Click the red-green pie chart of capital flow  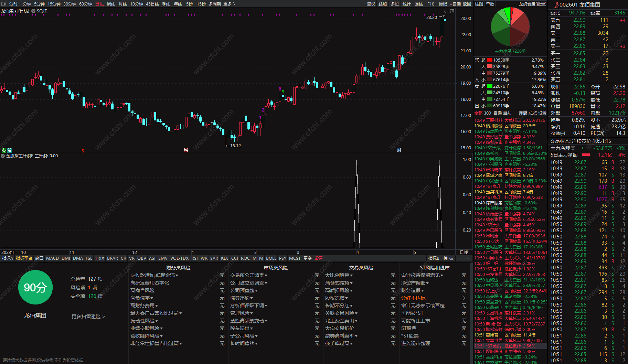(510, 27)
